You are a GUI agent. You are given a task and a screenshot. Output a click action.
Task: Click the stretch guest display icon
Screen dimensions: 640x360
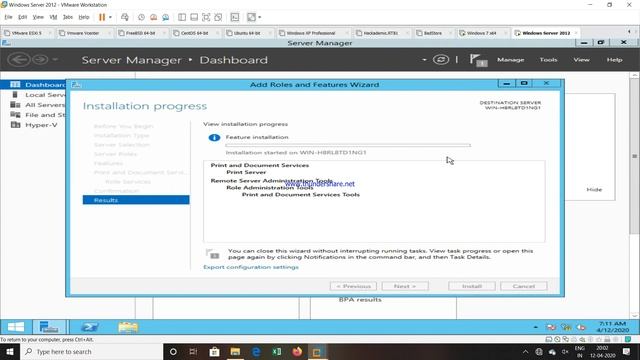coord(251,17)
